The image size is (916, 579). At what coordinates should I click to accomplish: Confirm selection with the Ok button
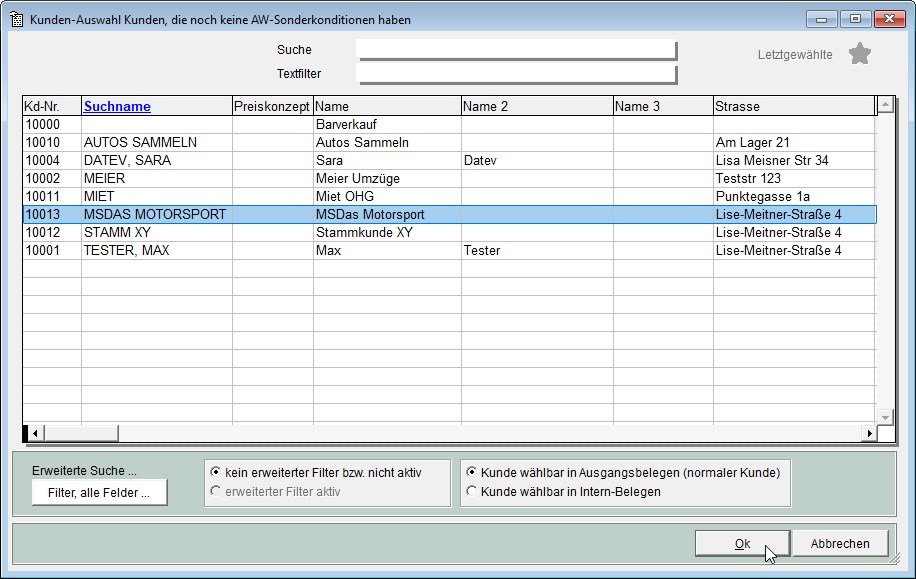[x=742, y=544]
